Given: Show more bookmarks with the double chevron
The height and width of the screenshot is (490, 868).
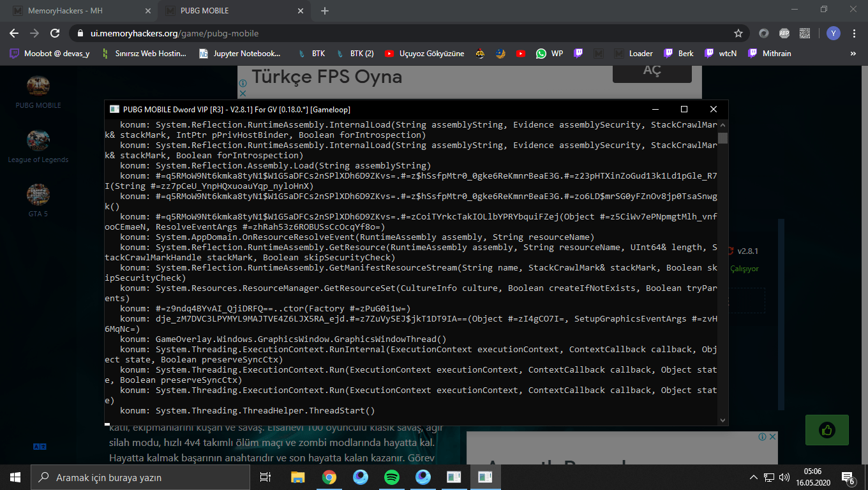Looking at the screenshot, I should [855, 54].
